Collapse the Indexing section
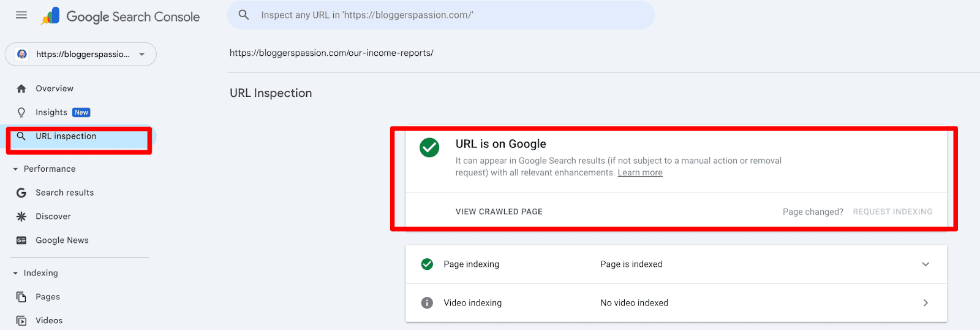The width and height of the screenshot is (980, 330). tap(15, 274)
